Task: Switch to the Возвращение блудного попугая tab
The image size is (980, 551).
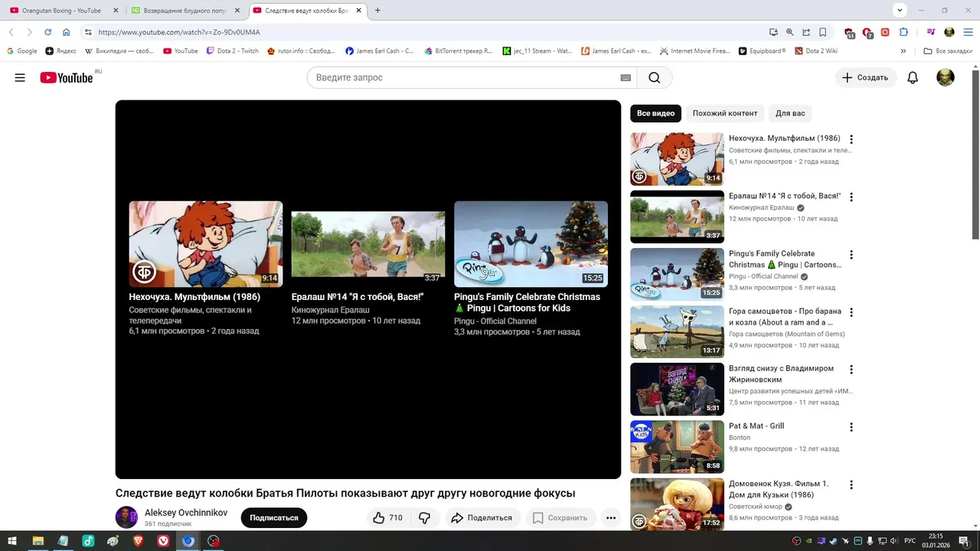Action: [185, 11]
